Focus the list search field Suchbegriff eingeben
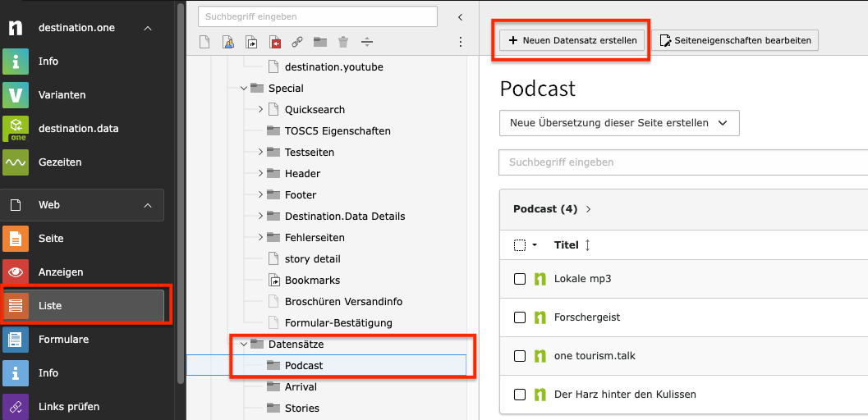This screenshot has width=868, height=420. tap(683, 162)
